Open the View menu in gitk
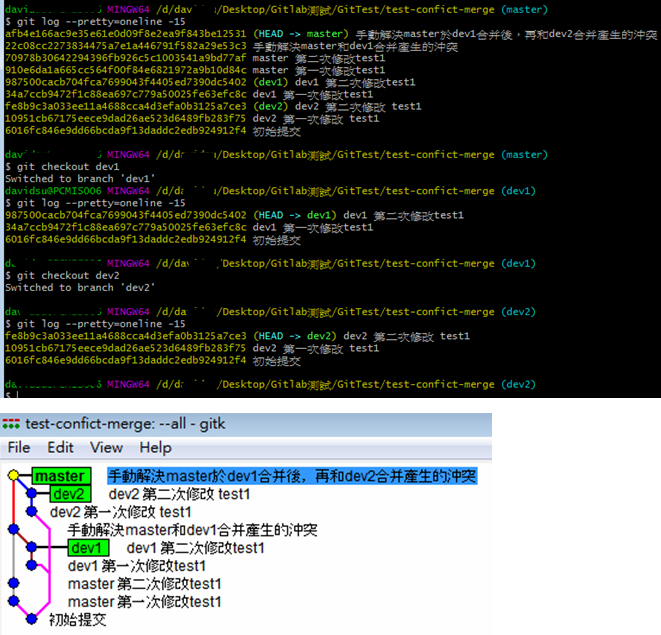 point(106,448)
